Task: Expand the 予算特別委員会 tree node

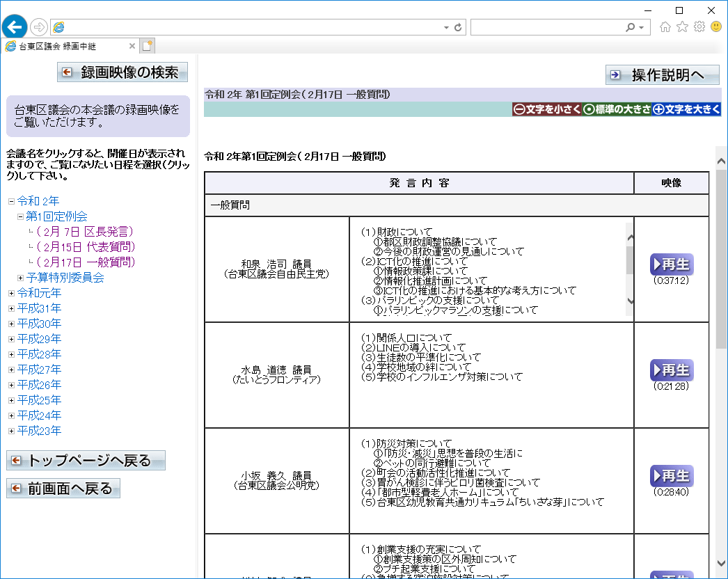Action: point(20,278)
